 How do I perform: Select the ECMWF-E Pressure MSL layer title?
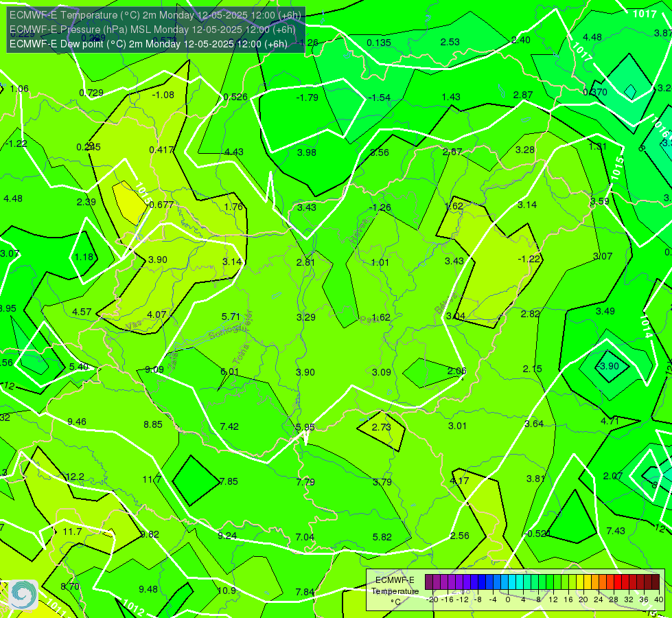[152, 30]
